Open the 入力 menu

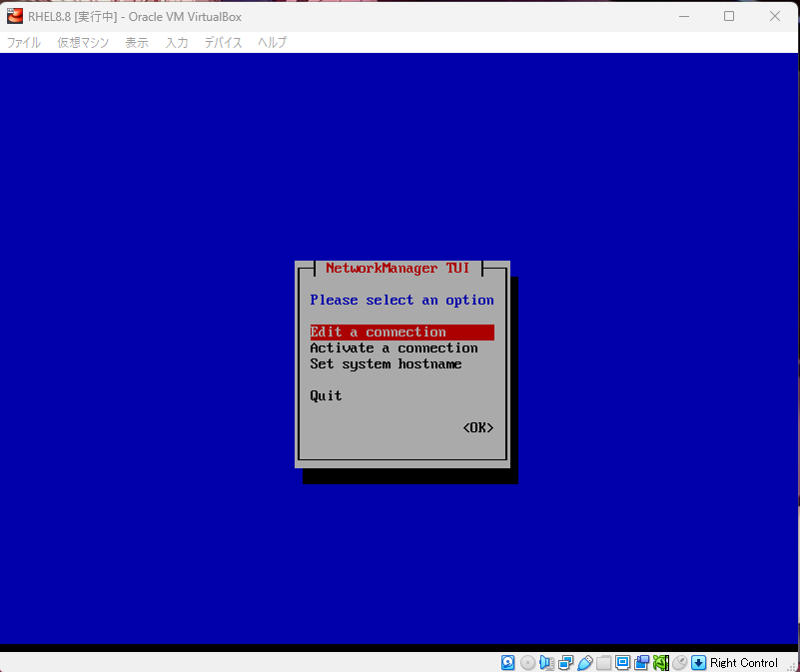point(177,42)
